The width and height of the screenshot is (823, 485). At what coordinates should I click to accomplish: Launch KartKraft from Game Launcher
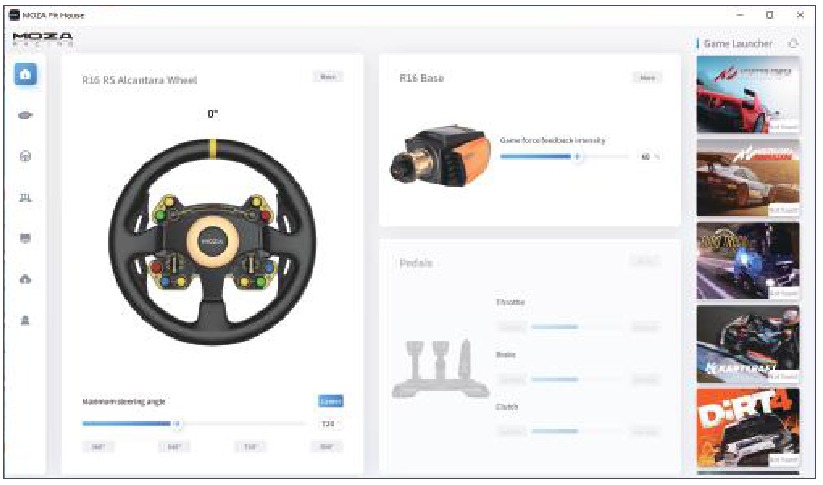[748, 344]
